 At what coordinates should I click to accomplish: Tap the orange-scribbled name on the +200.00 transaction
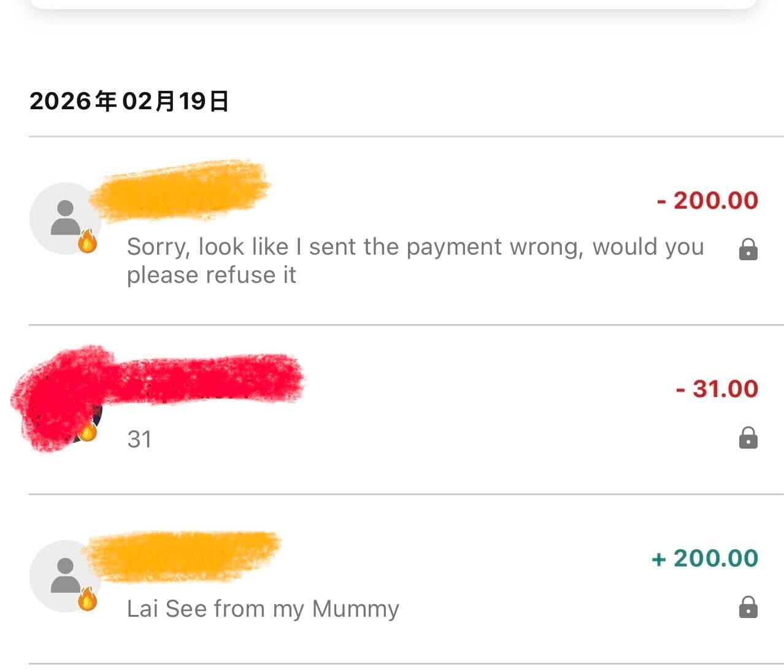tap(184, 555)
